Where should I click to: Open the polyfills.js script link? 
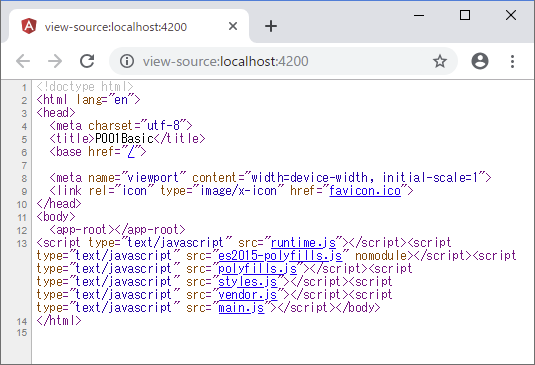pyautogui.click(x=257, y=269)
